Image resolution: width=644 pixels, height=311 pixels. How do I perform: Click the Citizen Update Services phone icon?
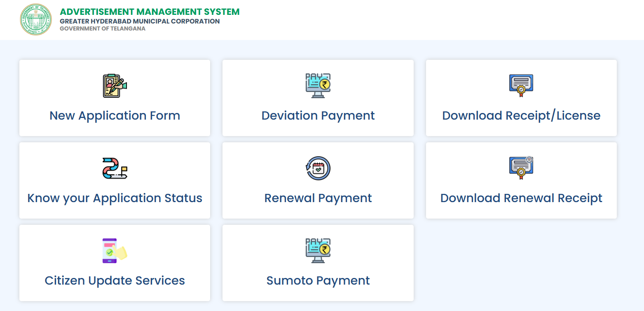point(115,250)
